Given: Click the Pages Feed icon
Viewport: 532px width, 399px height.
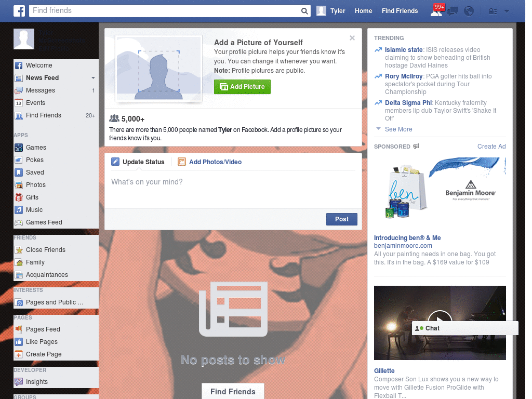Looking at the screenshot, I should coord(19,329).
